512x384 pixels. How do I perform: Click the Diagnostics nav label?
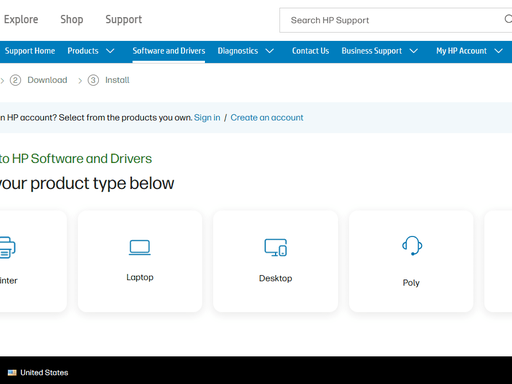(238, 51)
